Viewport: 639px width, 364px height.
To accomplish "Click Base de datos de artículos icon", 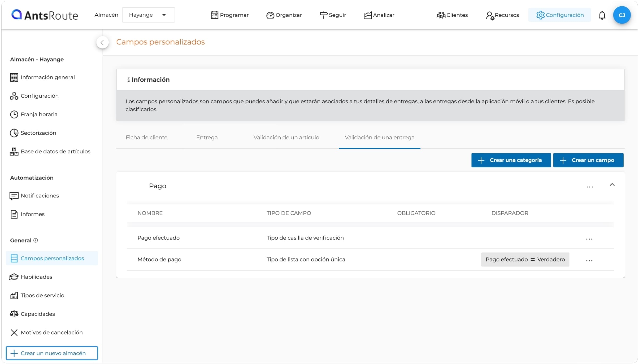I will click(x=14, y=152).
